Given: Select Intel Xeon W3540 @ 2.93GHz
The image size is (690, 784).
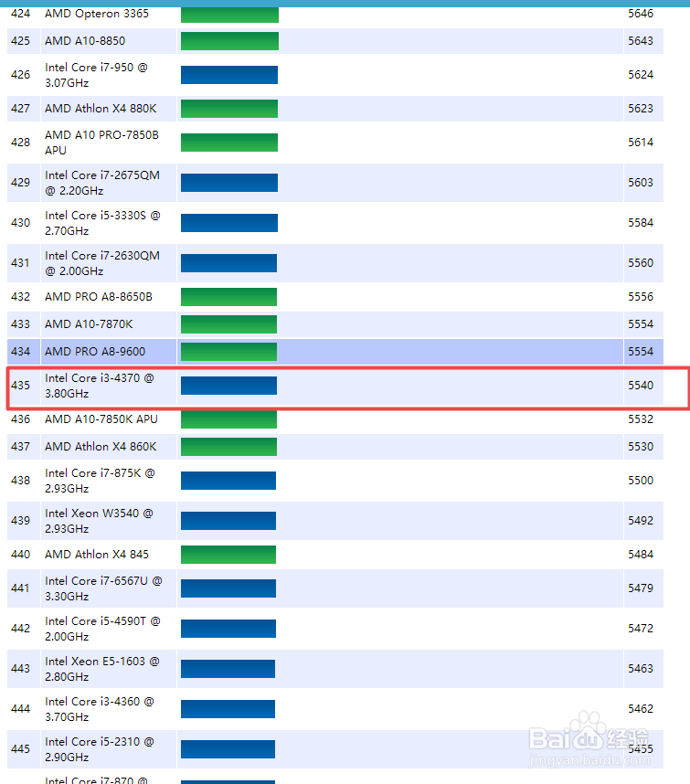Looking at the screenshot, I should (x=99, y=521).
